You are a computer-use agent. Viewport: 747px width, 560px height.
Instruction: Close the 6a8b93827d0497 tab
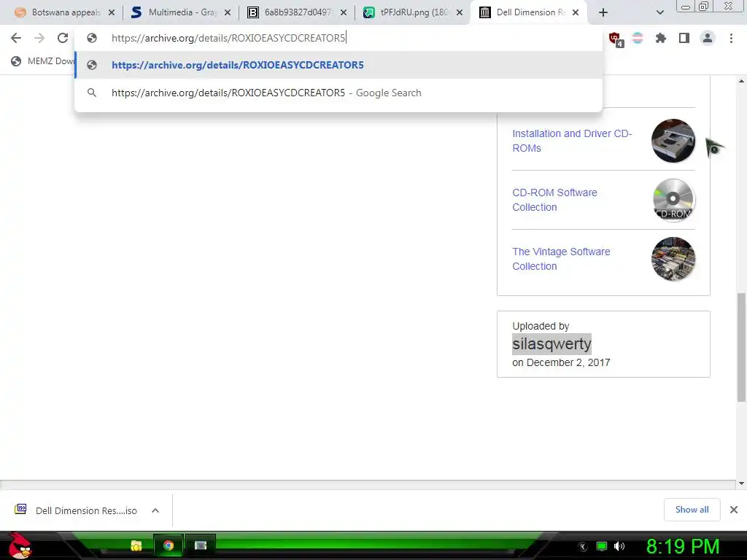[344, 13]
